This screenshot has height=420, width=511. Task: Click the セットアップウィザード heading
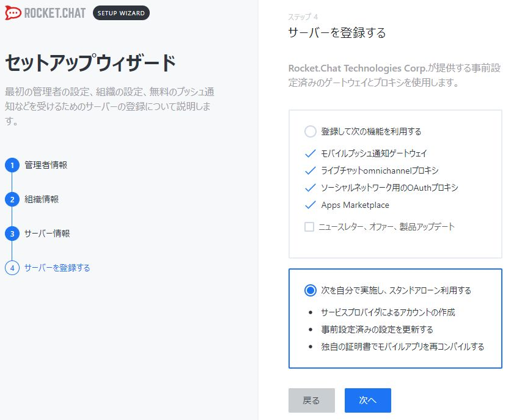[x=90, y=62]
